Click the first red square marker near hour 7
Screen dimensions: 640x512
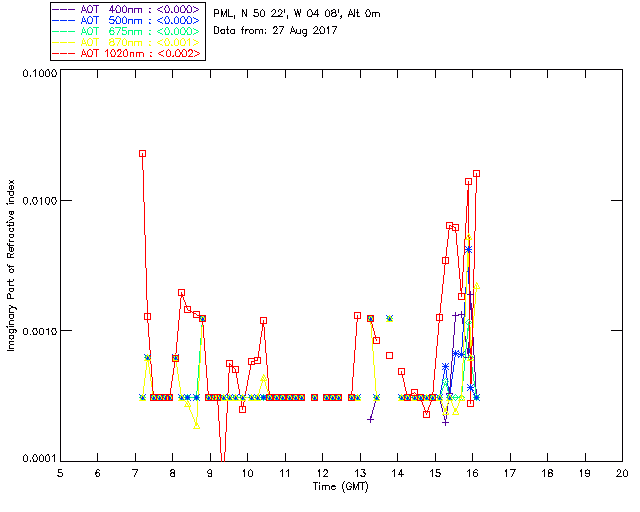(142, 154)
